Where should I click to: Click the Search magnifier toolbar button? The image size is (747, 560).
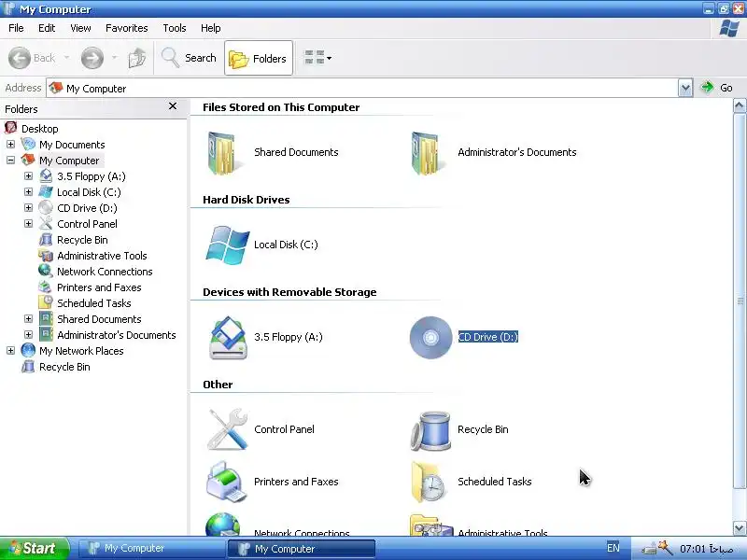tap(189, 58)
